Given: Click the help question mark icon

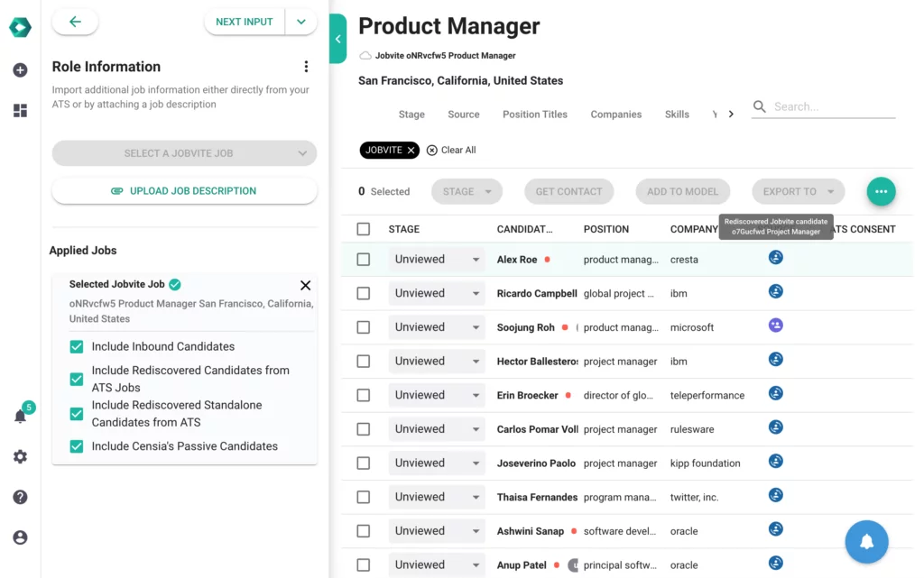Looking at the screenshot, I should click(20, 497).
